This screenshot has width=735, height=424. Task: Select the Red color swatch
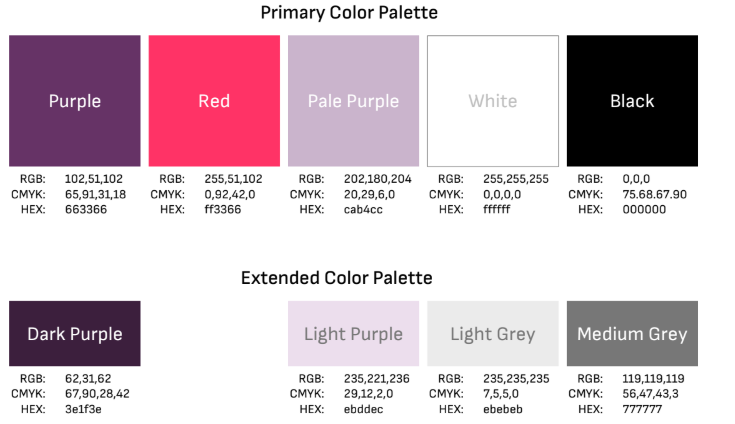point(214,101)
